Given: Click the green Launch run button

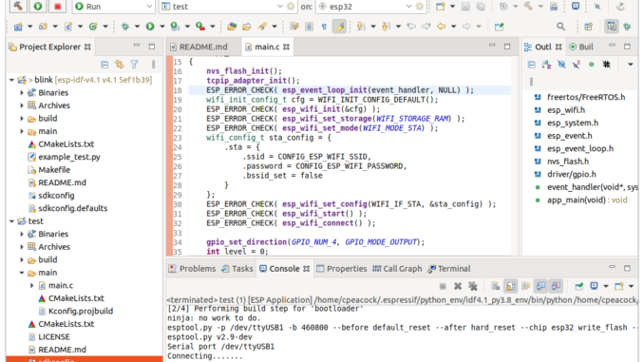Looking at the screenshot, I should 38,6.
